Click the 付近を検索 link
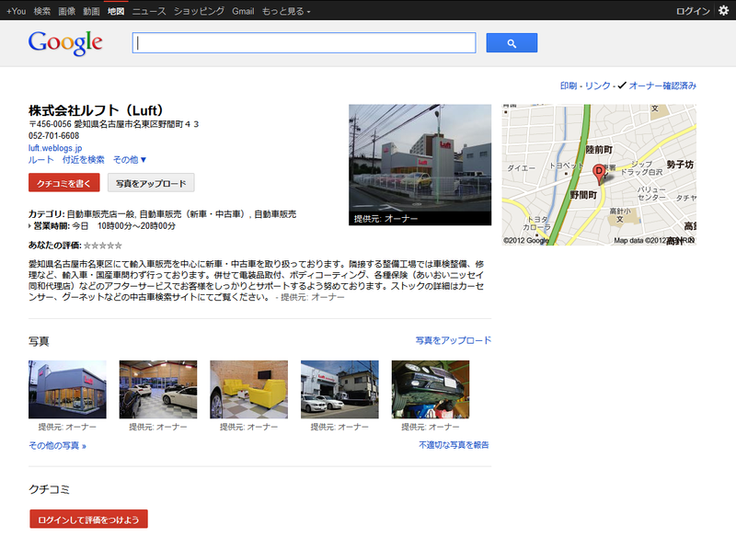The width and height of the screenshot is (736, 560). (x=84, y=160)
